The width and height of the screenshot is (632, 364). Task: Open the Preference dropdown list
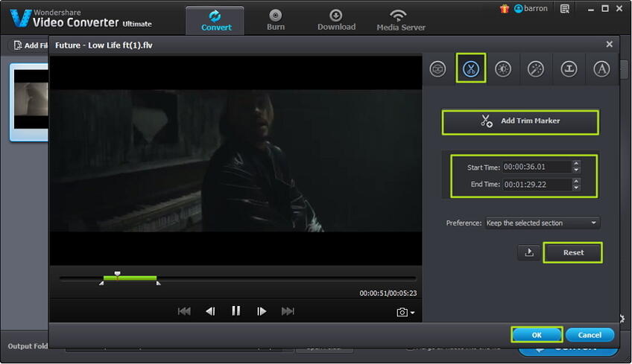(543, 223)
